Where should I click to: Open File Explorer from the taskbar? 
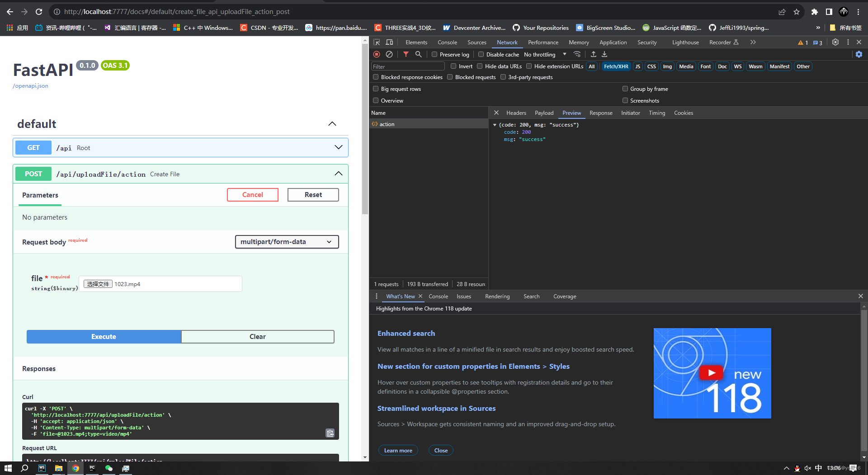tap(59, 468)
